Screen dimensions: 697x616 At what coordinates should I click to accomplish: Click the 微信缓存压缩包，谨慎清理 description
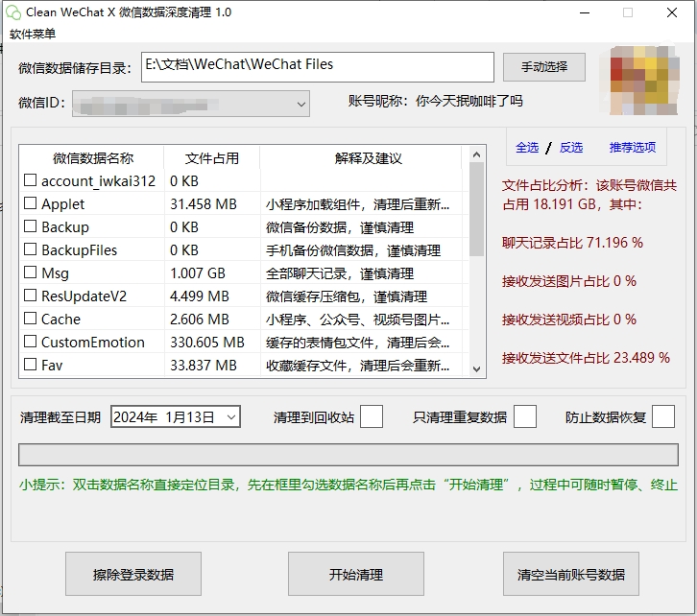coord(347,296)
